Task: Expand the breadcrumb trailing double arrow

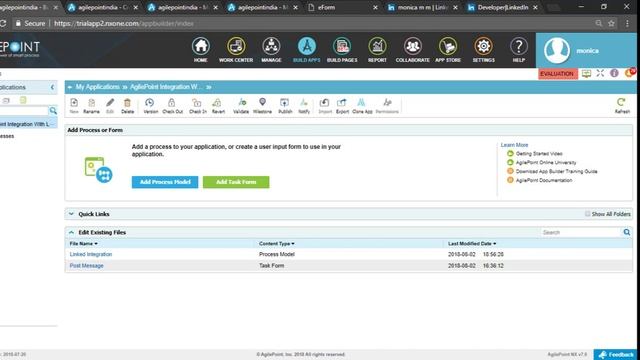Action: tap(209, 87)
